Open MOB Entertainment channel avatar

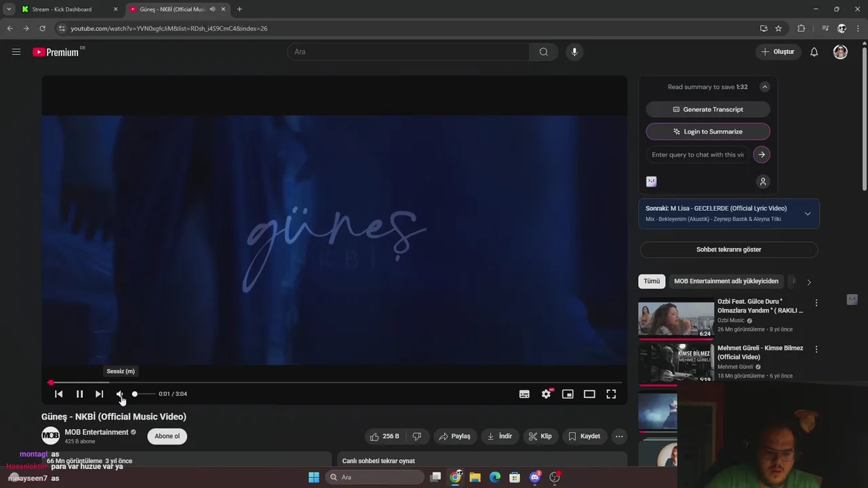[x=50, y=436]
